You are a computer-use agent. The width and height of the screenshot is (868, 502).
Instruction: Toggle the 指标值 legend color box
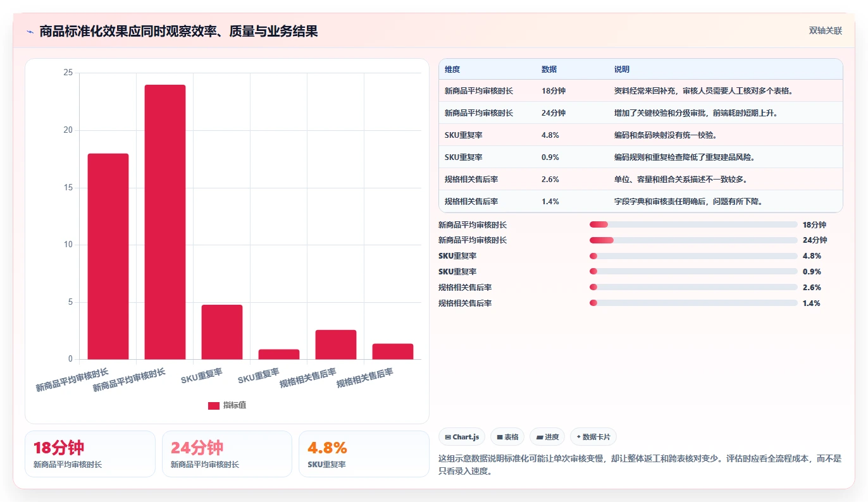coord(214,405)
